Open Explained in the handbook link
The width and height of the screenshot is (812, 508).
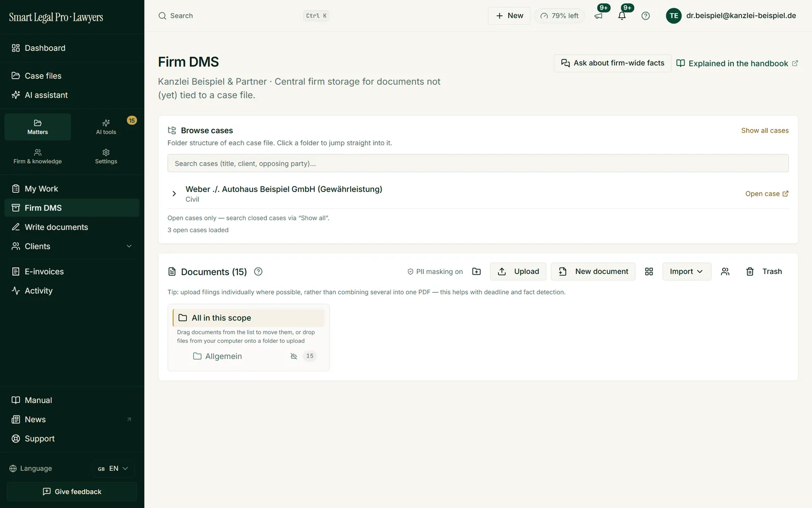tap(737, 63)
